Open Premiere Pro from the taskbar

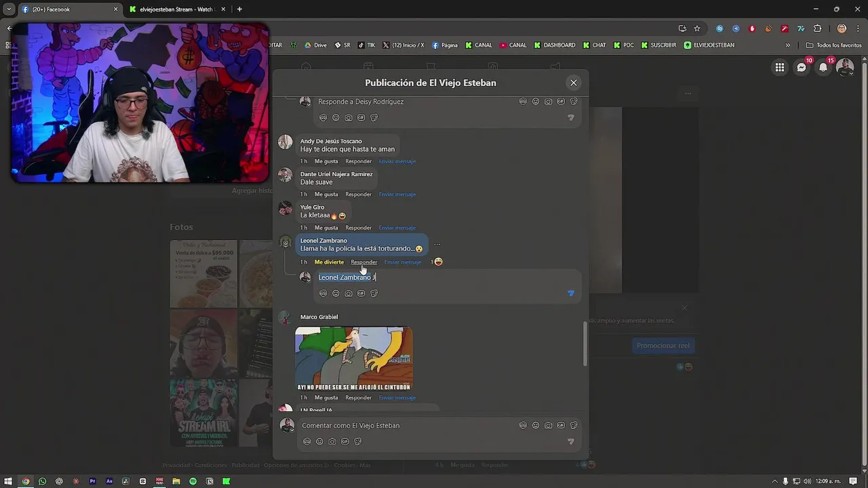coord(92,481)
